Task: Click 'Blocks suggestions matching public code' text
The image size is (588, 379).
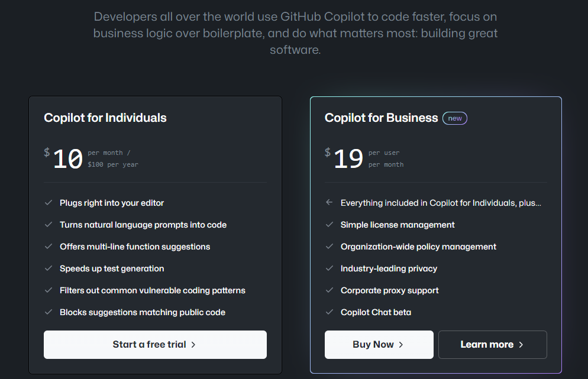Action: [x=143, y=312]
